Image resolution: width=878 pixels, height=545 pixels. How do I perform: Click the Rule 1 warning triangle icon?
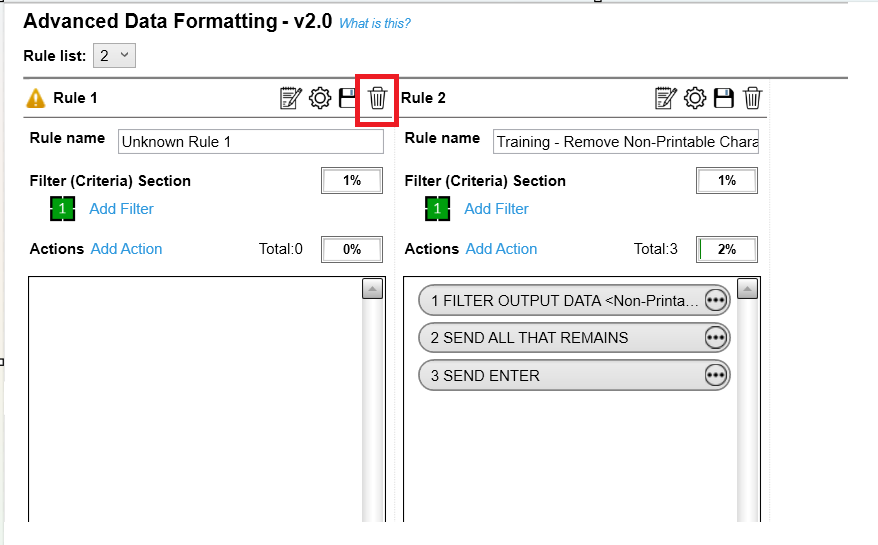click(36, 98)
